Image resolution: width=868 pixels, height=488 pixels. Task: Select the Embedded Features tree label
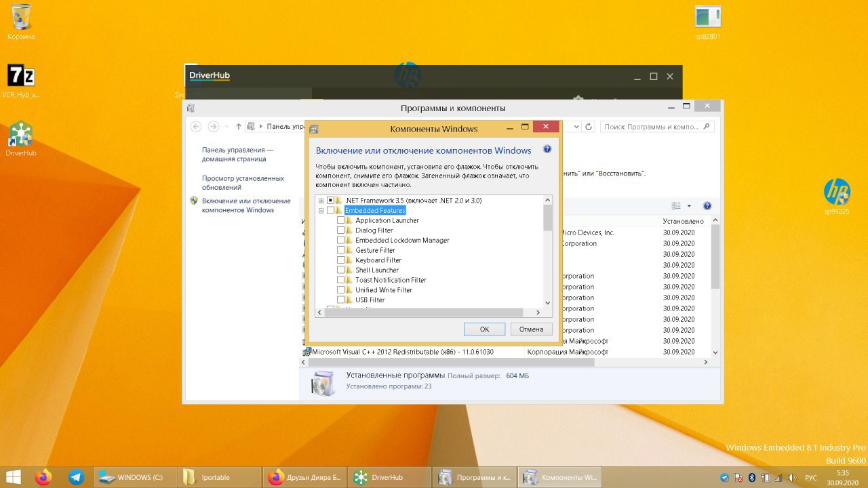375,211
